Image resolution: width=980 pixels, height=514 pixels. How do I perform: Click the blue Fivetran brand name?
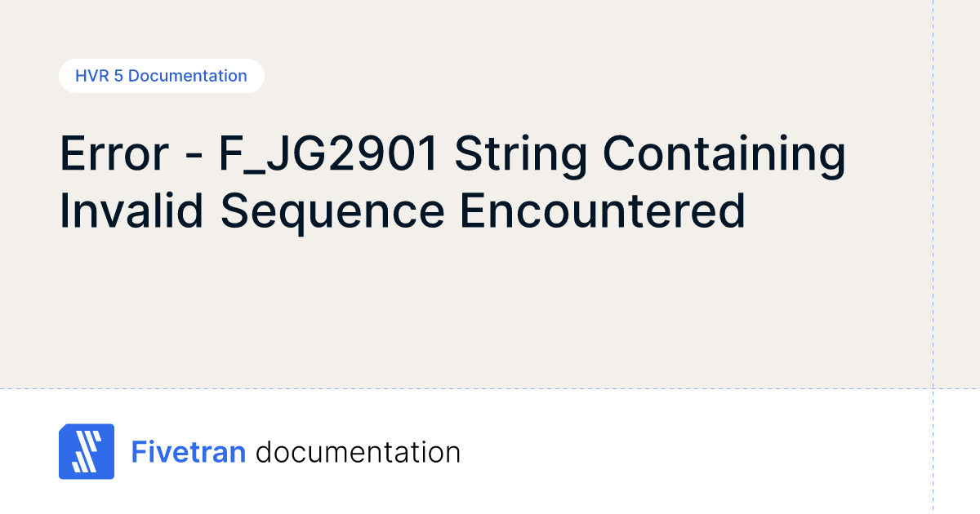(x=189, y=452)
